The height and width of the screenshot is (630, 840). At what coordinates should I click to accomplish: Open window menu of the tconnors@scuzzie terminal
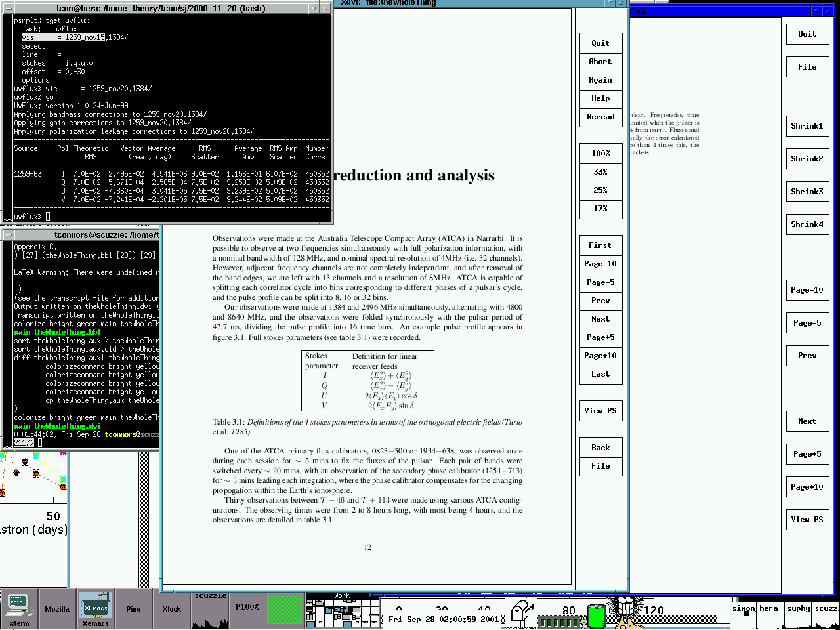[8, 234]
